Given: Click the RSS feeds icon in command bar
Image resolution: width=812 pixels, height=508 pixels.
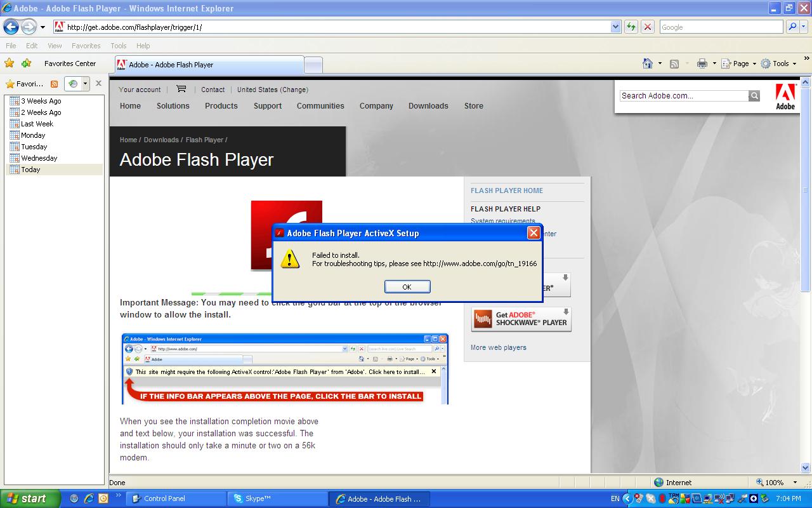Looking at the screenshot, I should point(674,63).
